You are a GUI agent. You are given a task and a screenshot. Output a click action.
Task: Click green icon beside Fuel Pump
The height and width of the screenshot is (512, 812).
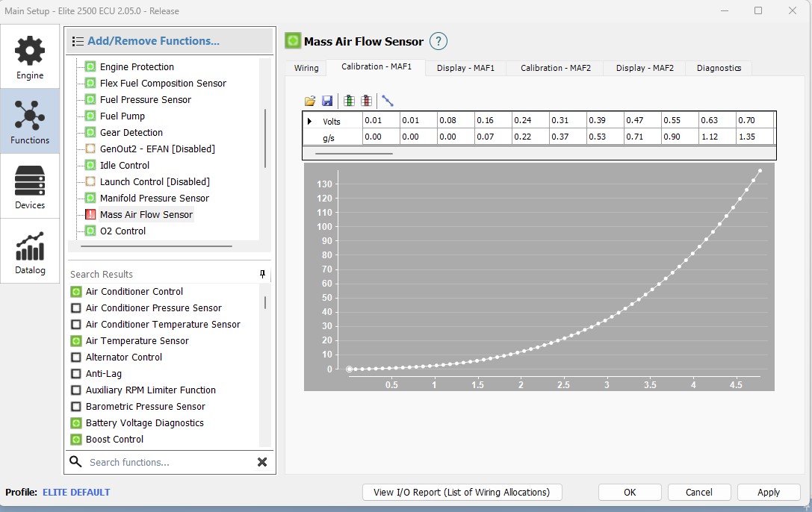click(90, 116)
